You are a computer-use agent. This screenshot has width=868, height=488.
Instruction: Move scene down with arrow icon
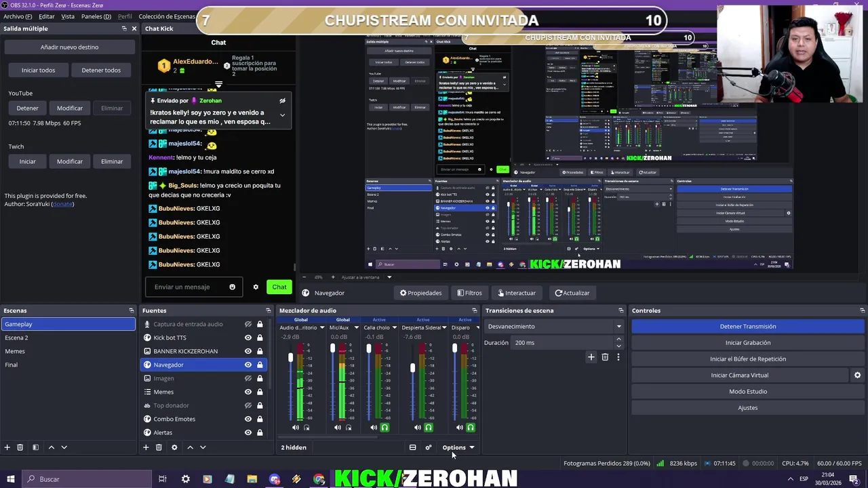(64, 447)
